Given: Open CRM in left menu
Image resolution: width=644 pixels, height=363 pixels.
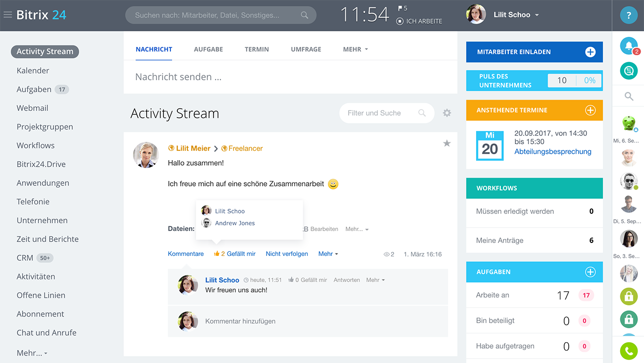Looking at the screenshot, I should tap(25, 258).
